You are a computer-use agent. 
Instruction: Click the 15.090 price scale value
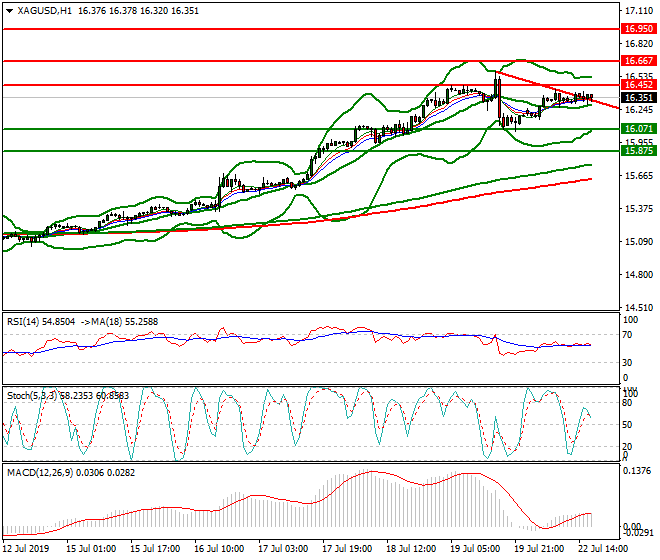(x=639, y=242)
